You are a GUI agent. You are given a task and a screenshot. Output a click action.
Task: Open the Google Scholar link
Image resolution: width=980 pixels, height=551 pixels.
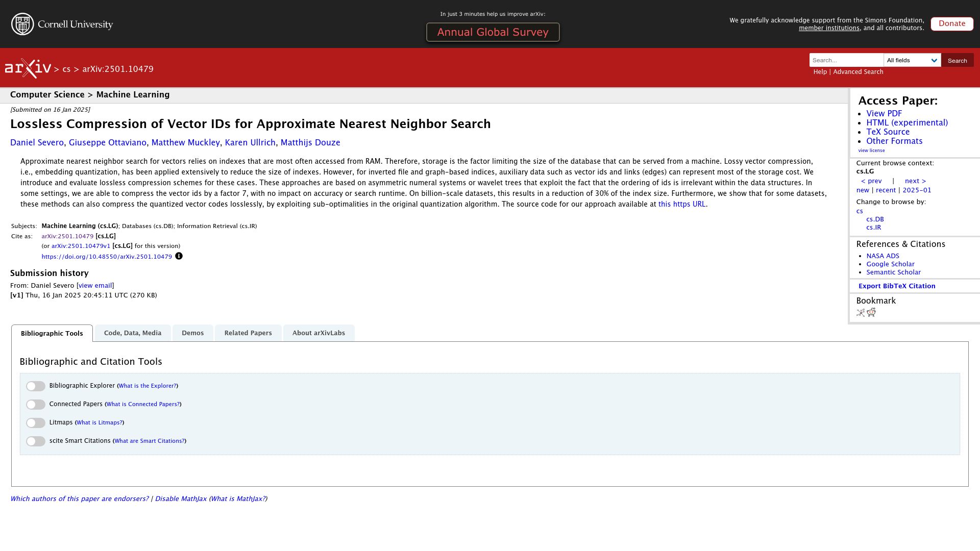pos(890,264)
